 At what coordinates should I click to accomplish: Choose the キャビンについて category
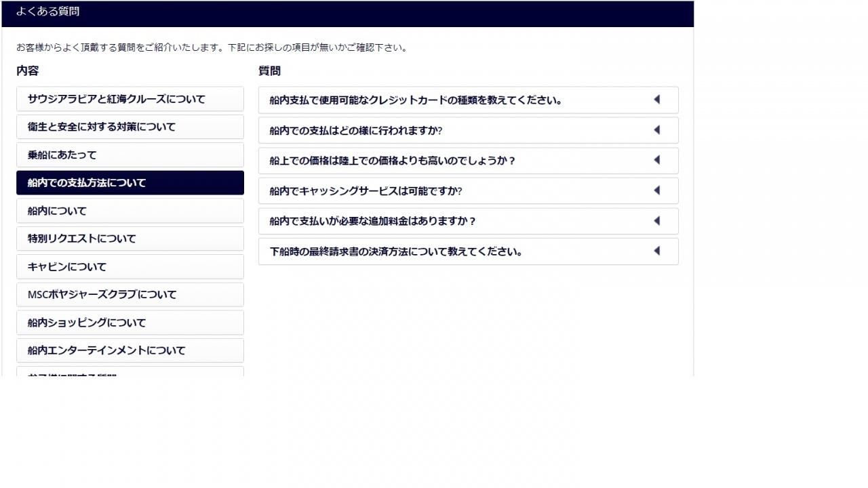click(x=130, y=266)
